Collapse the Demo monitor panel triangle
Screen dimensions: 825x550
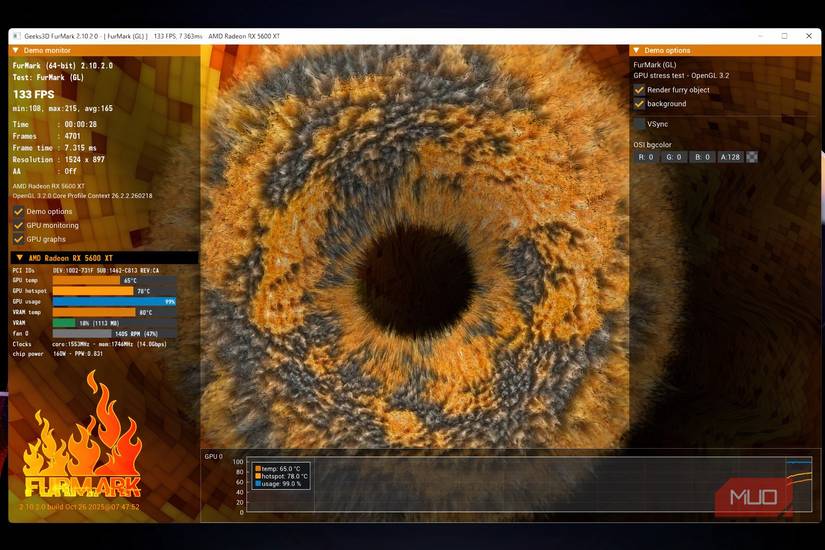point(16,51)
